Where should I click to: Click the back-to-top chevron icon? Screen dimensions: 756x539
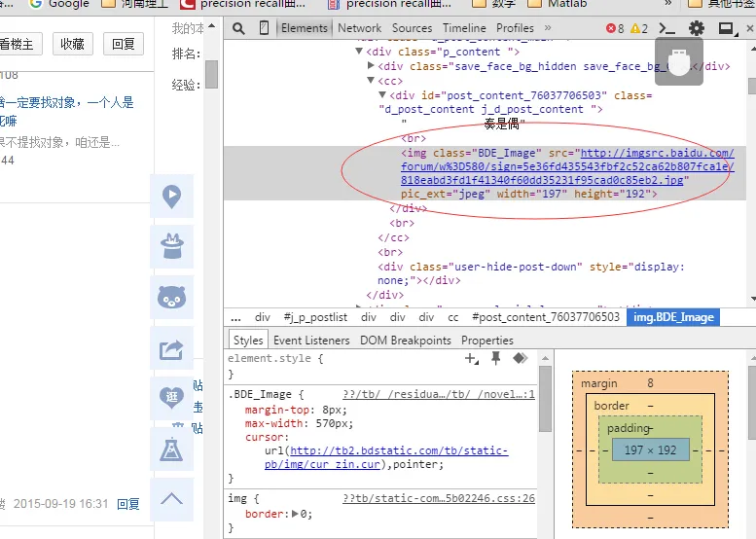[x=171, y=499]
